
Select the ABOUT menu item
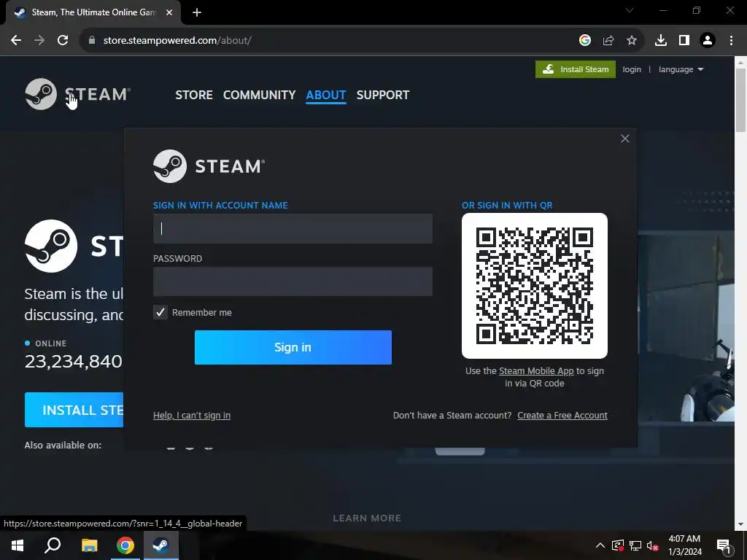tap(326, 95)
